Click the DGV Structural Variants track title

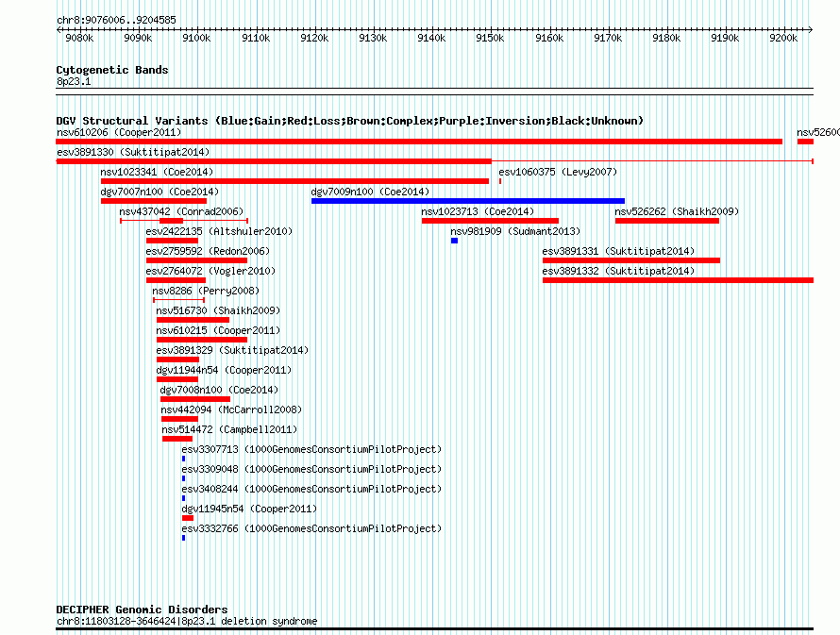pyautogui.click(x=349, y=121)
